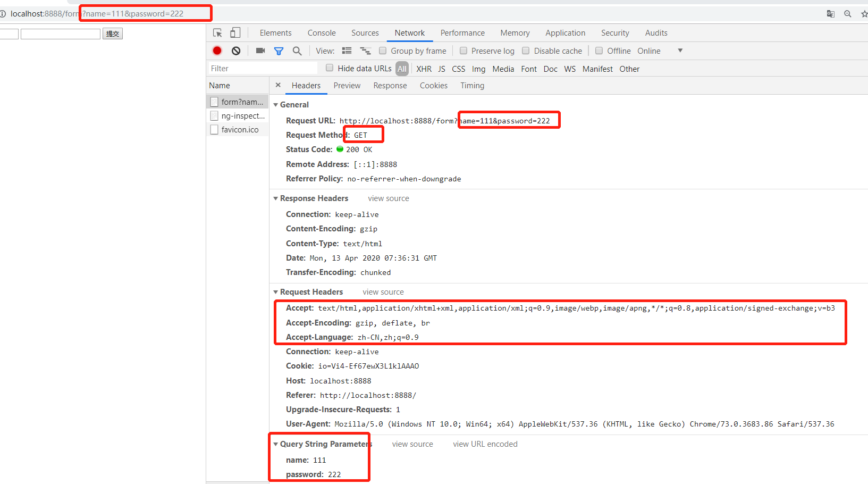Tick Hide data URLs checkbox
The image size is (868, 484).
click(x=330, y=68)
